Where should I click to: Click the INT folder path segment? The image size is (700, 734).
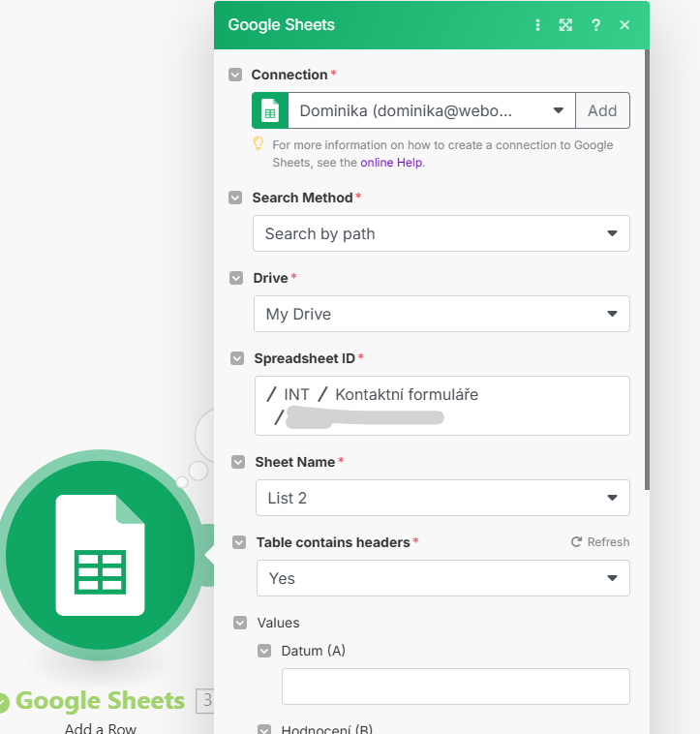[x=296, y=395]
